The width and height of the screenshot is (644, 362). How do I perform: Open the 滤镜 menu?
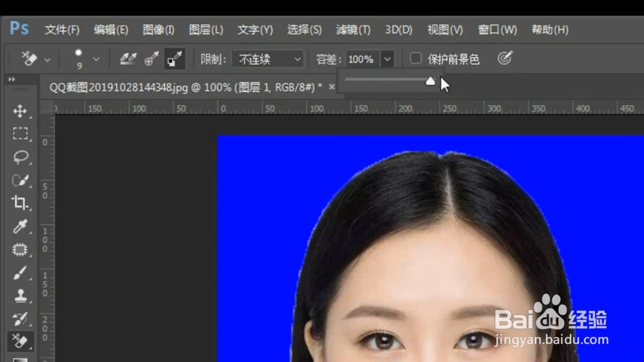[352, 30]
